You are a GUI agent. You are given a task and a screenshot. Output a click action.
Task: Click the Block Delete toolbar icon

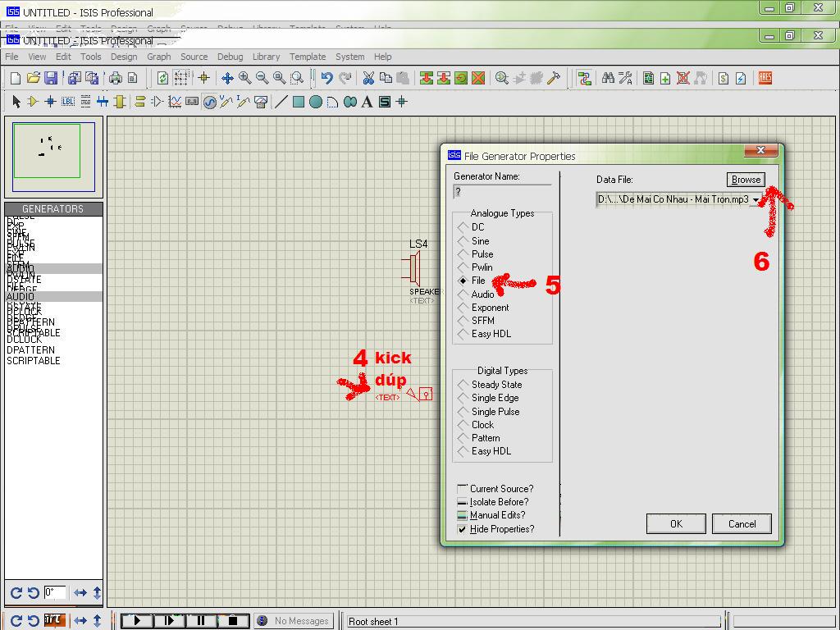(478, 78)
